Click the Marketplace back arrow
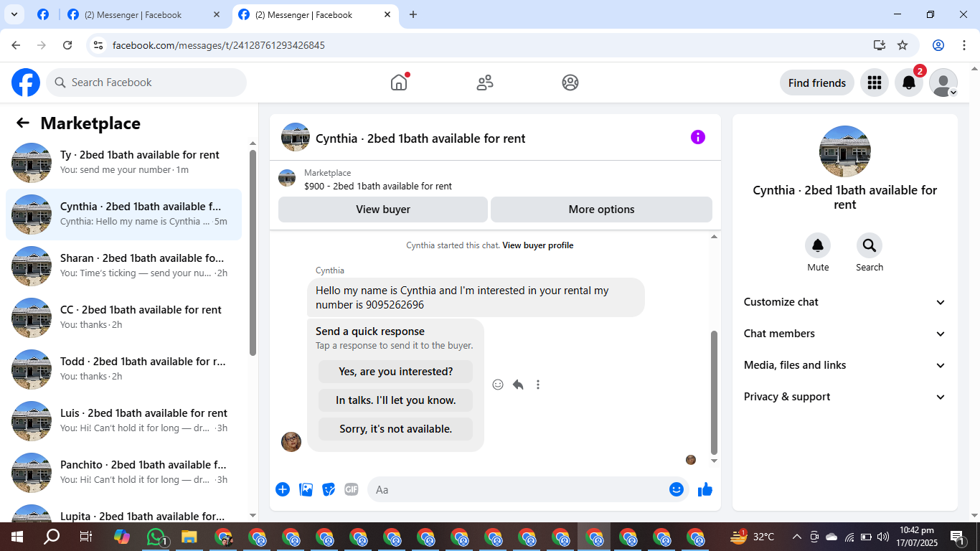The width and height of the screenshot is (980, 551). tap(23, 123)
